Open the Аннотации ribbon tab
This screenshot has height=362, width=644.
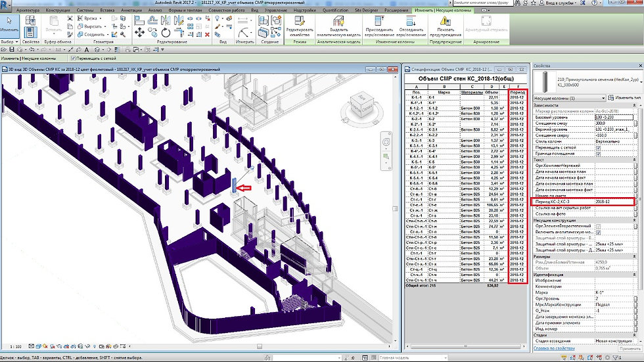point(131,10)
